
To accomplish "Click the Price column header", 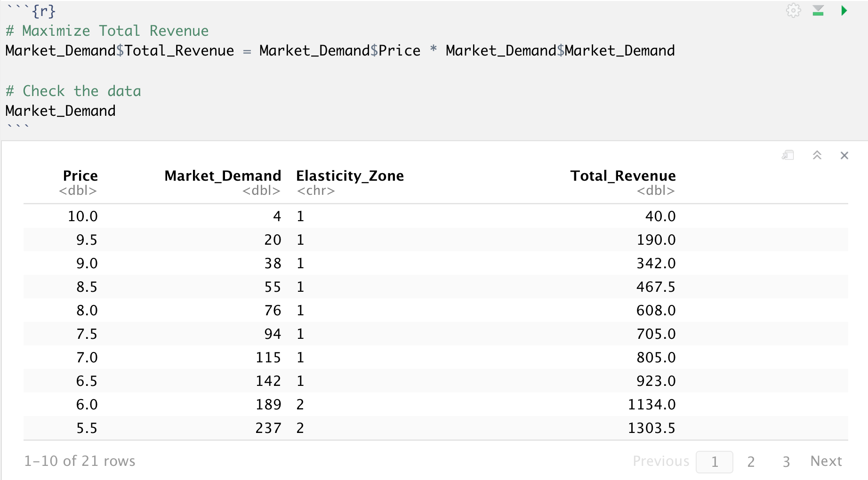I will tap(80, 176).
